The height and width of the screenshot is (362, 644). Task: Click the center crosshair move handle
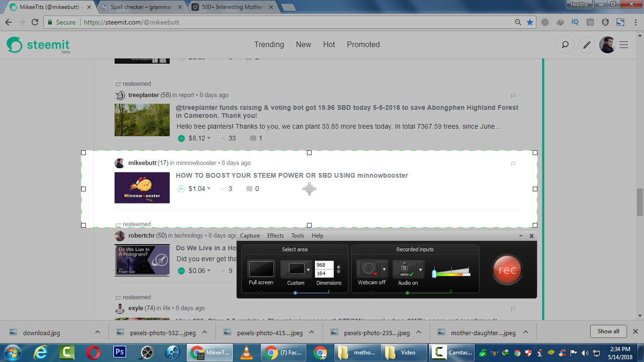click(309, 189)
